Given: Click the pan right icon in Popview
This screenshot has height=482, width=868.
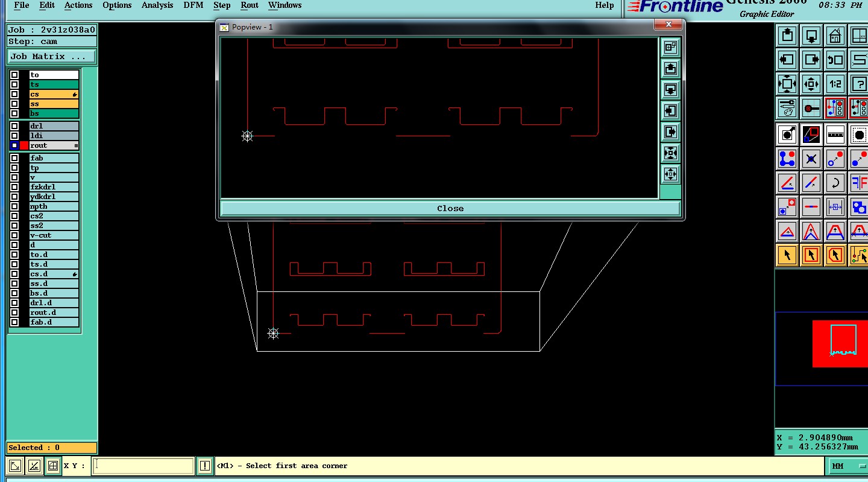Looking at the screenshot, I should (670, 132).
